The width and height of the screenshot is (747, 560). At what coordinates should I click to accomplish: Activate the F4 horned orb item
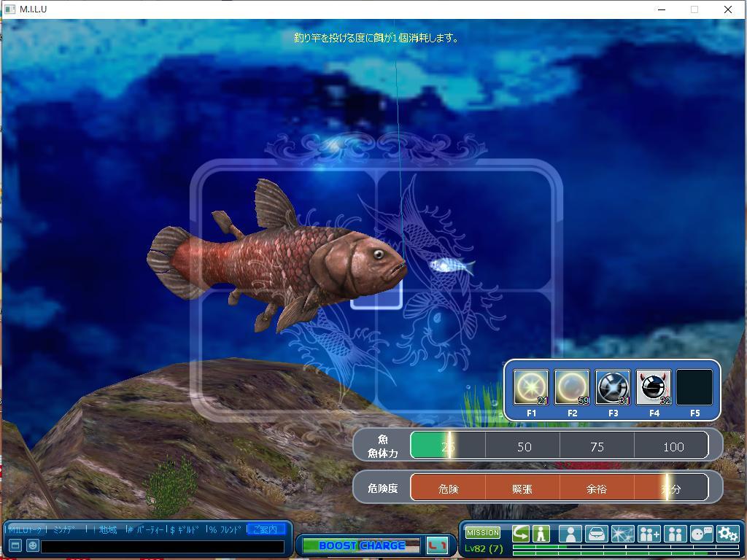[x=653, y=386]
